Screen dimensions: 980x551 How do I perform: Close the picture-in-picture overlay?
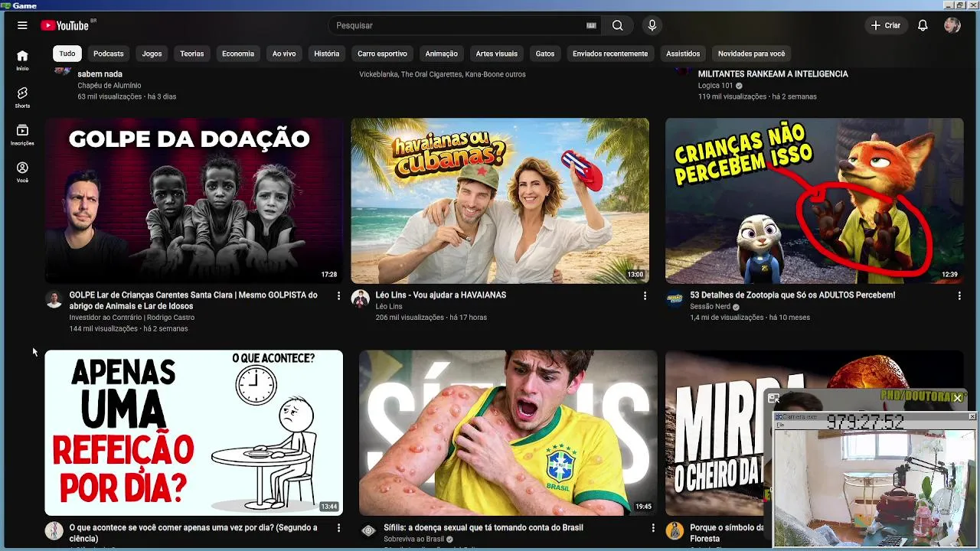point(957,398)
